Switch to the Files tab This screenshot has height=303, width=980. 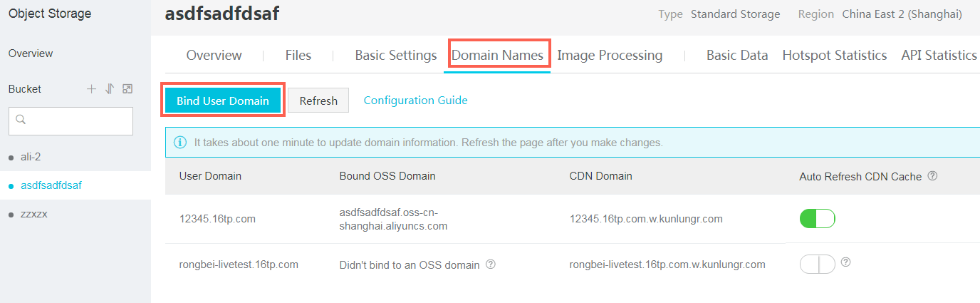(x=298, y=55)
